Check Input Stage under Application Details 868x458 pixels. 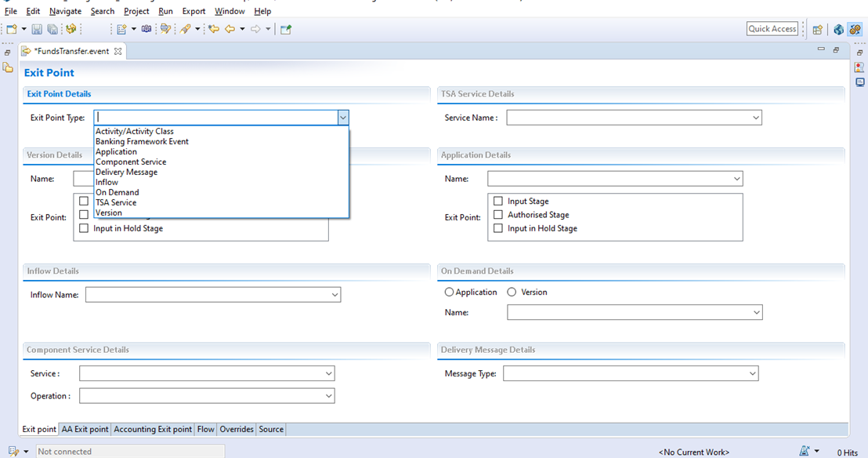(498, 202)
